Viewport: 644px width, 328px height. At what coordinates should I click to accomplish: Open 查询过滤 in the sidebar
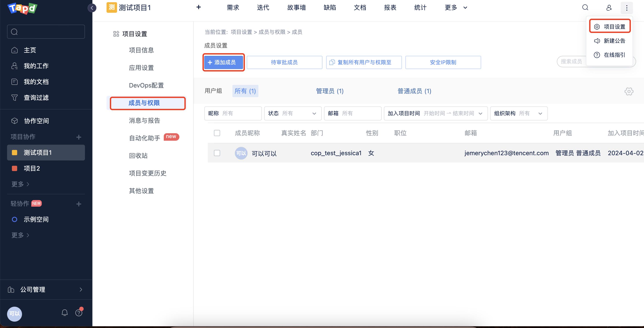coord(30,98)
